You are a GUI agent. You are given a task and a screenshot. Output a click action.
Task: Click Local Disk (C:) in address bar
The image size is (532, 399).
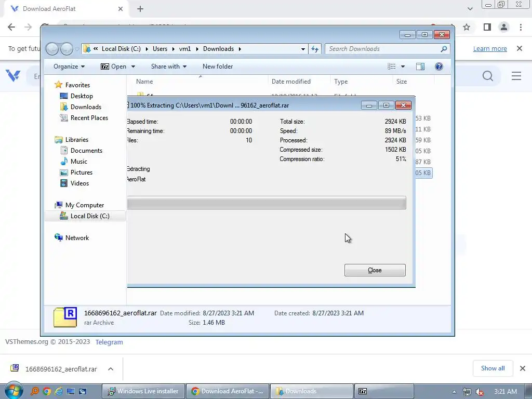point(121,49)
